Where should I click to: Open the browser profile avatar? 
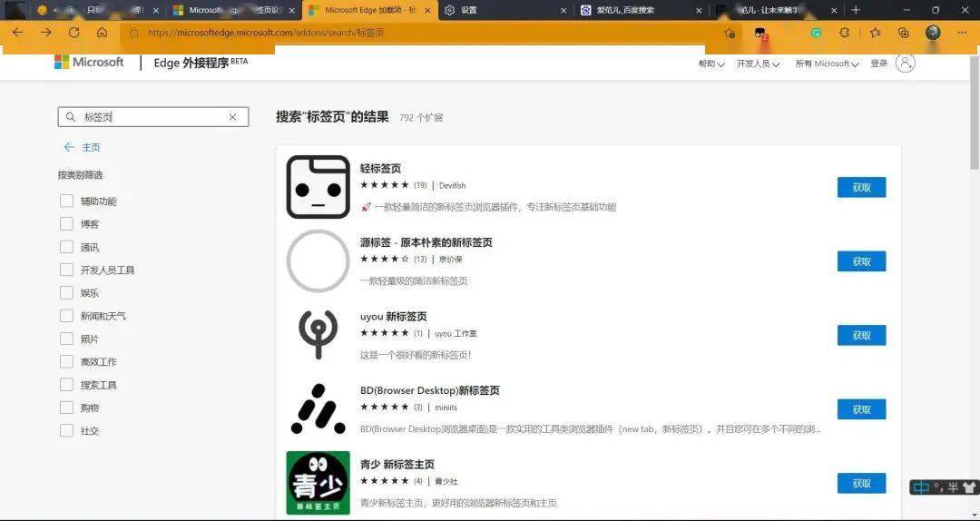pos(933,33)
